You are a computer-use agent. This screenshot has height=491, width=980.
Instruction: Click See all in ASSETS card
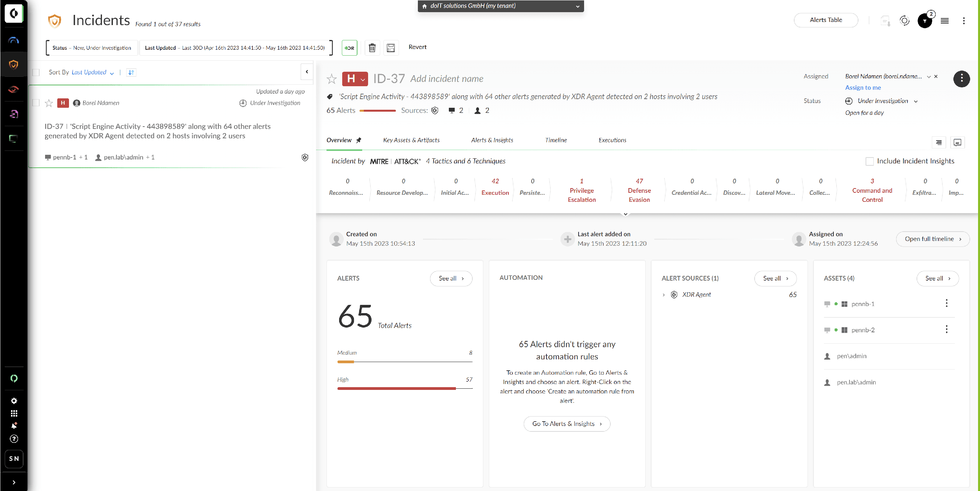938,279
